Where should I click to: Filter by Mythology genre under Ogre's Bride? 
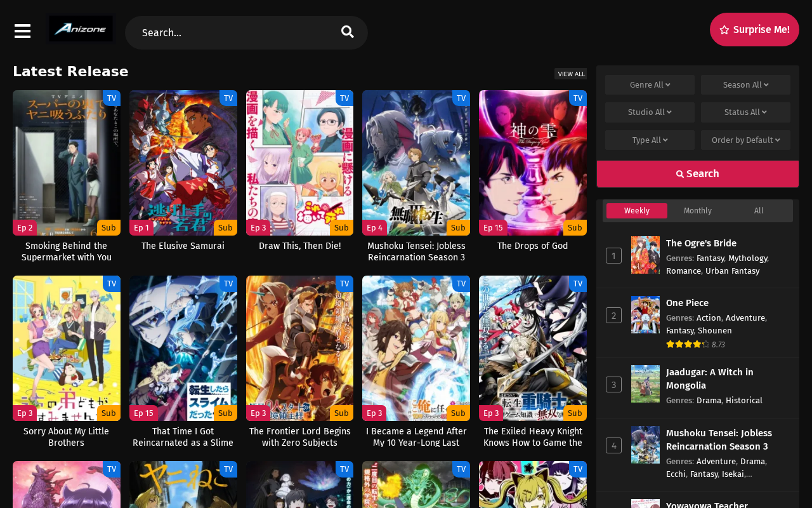point(747,258)
